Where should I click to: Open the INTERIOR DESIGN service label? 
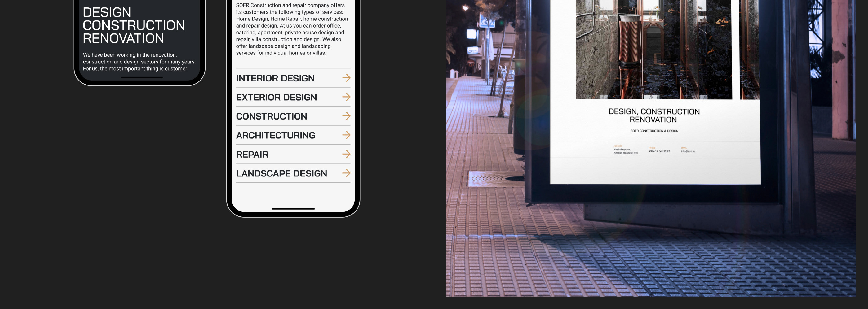[275, 78]
